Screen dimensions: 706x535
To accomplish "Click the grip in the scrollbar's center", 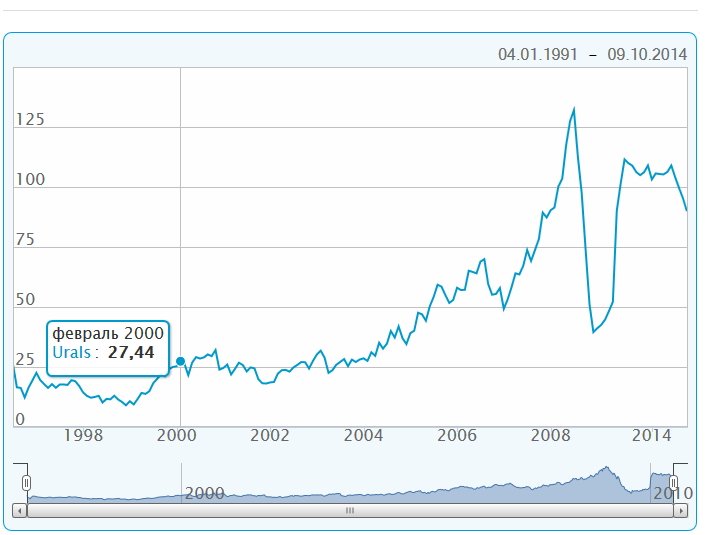I will 350,510.
